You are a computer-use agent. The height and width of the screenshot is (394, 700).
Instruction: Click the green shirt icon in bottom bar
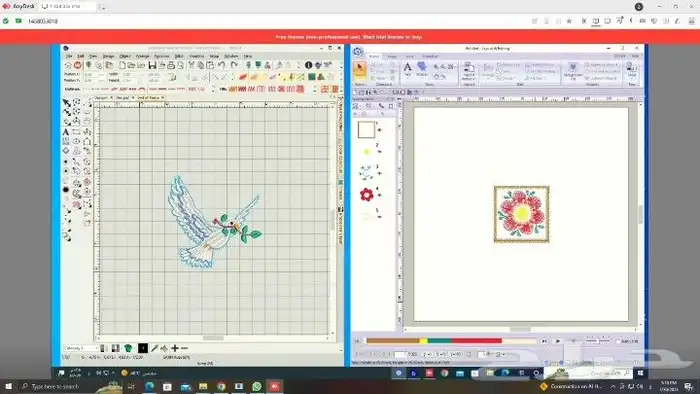tap(129, 348)
